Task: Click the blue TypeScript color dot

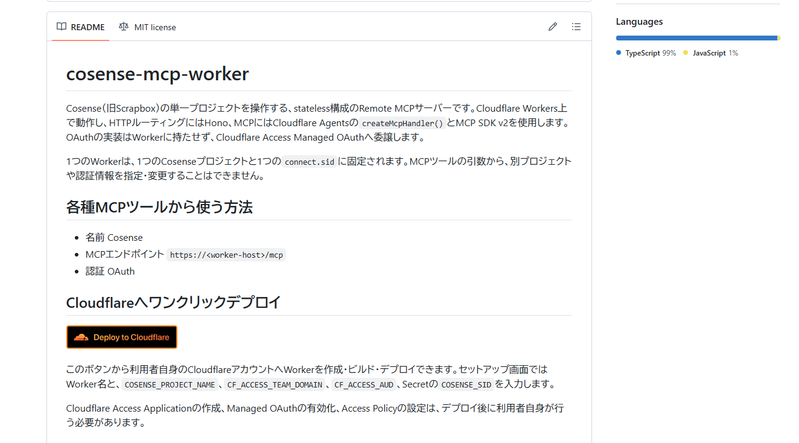Action: [619, 53]
